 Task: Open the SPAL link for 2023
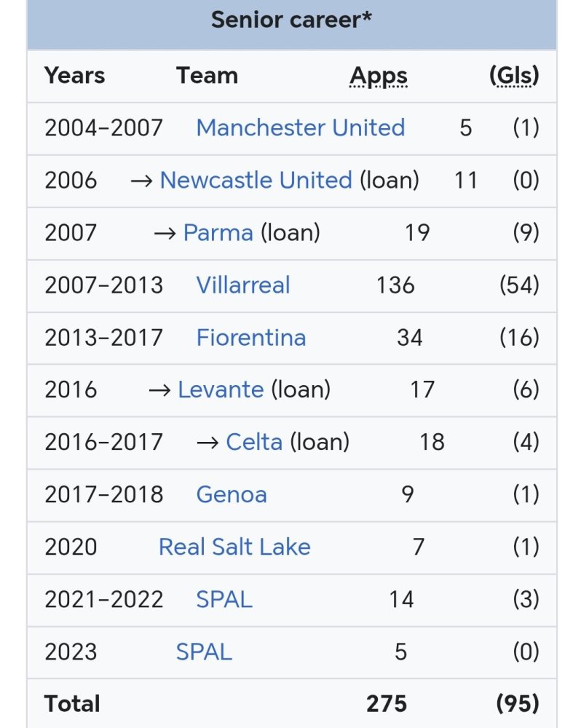(x=204, y=652)
